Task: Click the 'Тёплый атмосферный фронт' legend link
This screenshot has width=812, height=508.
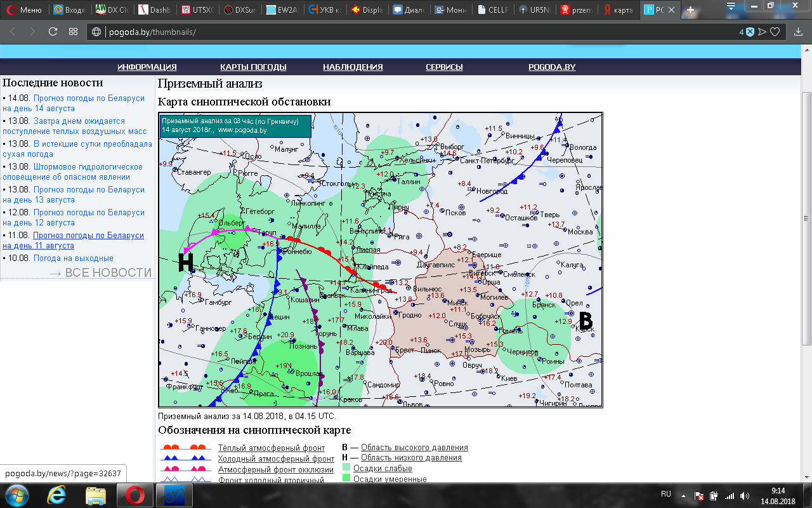Action: [271, 448]
